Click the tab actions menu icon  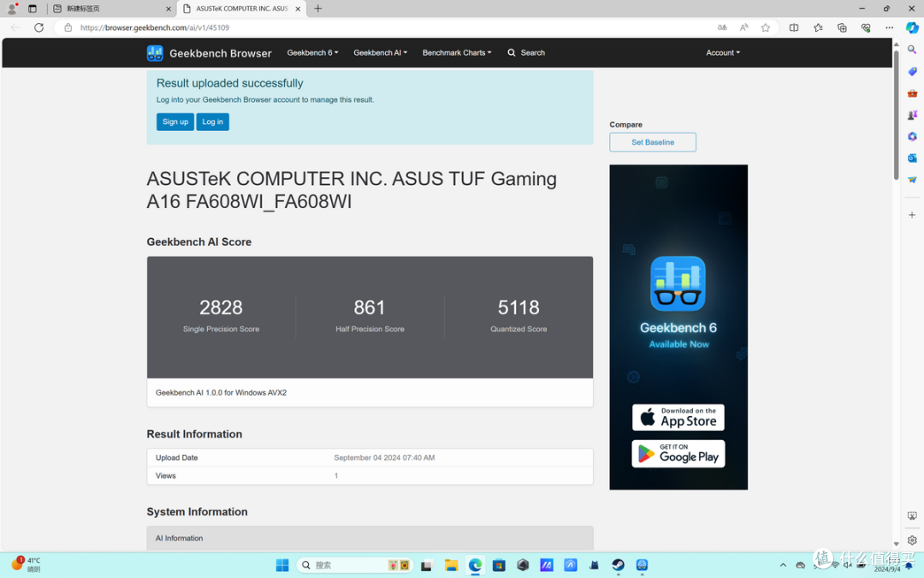(33, 9)
